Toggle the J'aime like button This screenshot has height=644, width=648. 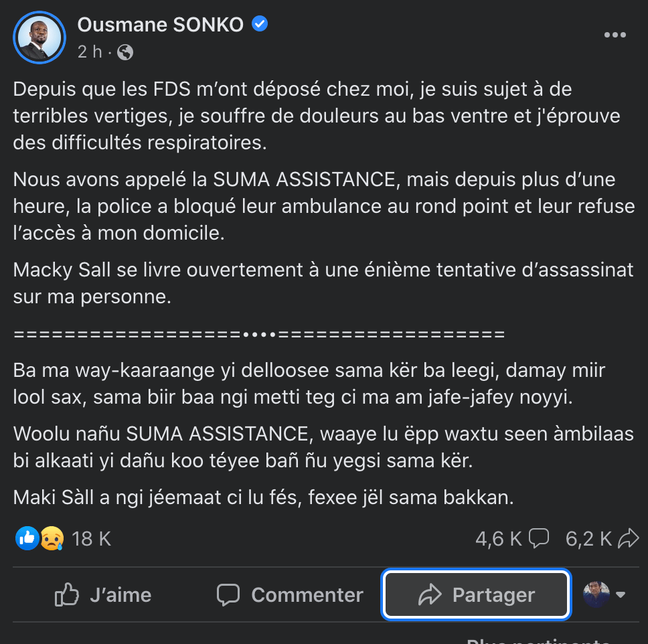pyautogui.click(x=103, y=594)
